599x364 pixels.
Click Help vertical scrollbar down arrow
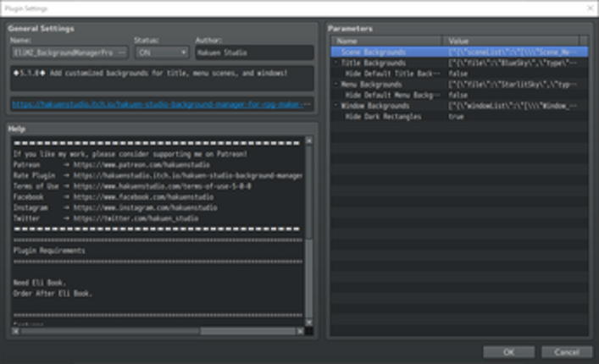(x=309, y=323)
